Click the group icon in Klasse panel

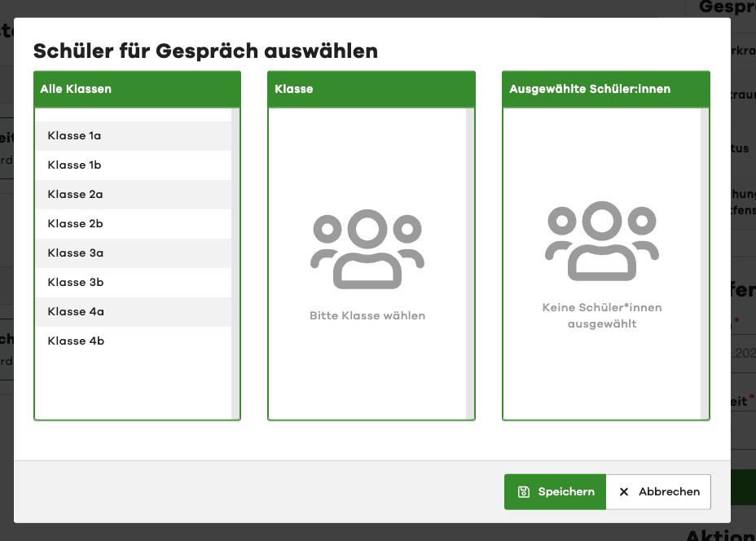367,249
